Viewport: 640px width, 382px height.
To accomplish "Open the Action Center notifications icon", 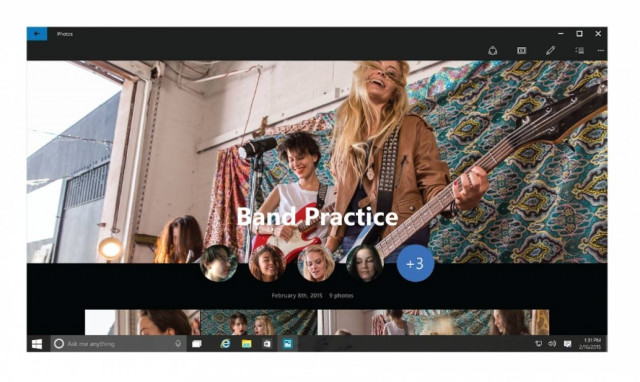I will pyautogui.click(x=567, y=344).
